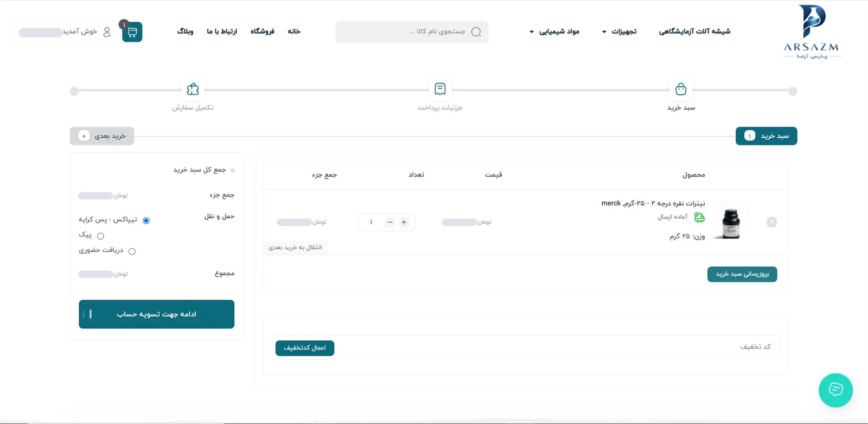Decrease product quantity with minus button
Viewport: 868px width, 424px height.
(390, 222)
